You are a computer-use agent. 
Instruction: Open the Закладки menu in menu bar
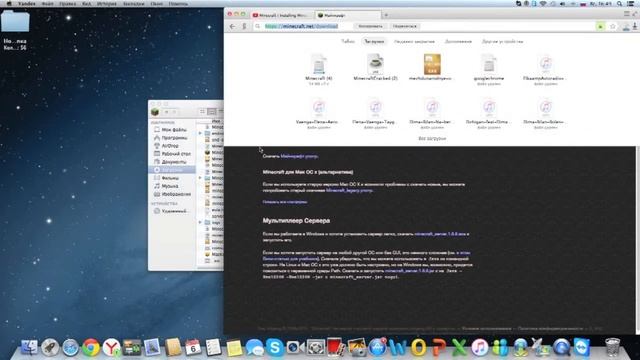click(x=133, y=3)
